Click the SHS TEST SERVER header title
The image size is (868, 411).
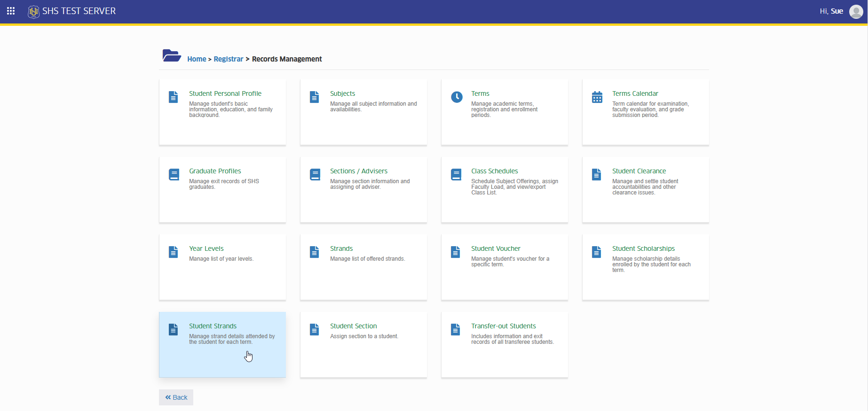click(79, 11)
